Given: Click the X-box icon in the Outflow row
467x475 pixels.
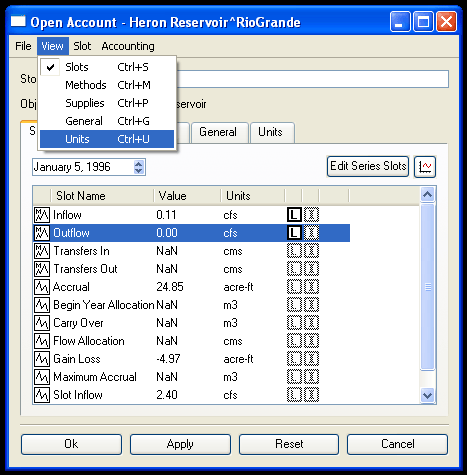Looking at the screenshot, I should [311, 233].
